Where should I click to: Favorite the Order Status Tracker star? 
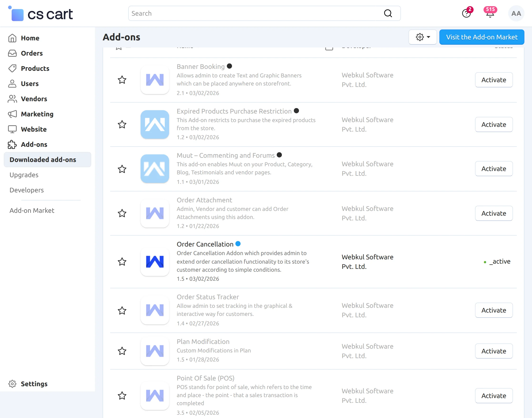[x=122, y=310]
